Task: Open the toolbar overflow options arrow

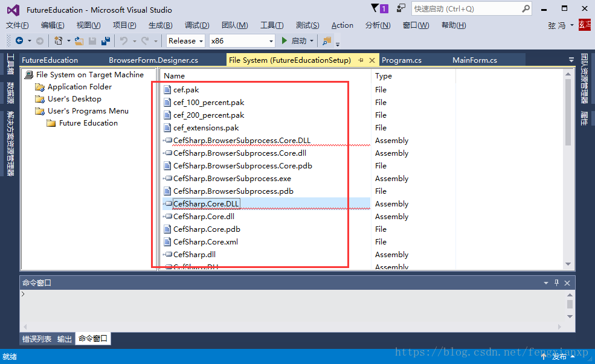Action: click(x=337, y=44)
